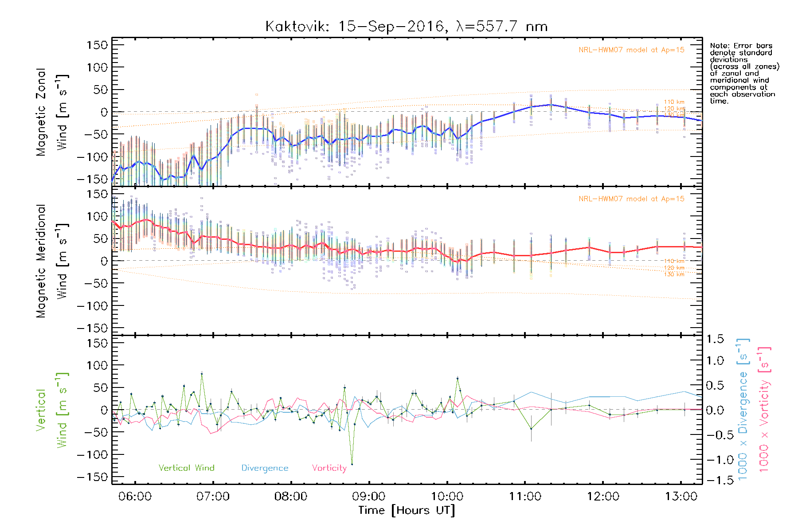The image size is (798, 532).
Task: Click the 08:00 time tick label
Action: pyautogui.click(x=291, y=496)
